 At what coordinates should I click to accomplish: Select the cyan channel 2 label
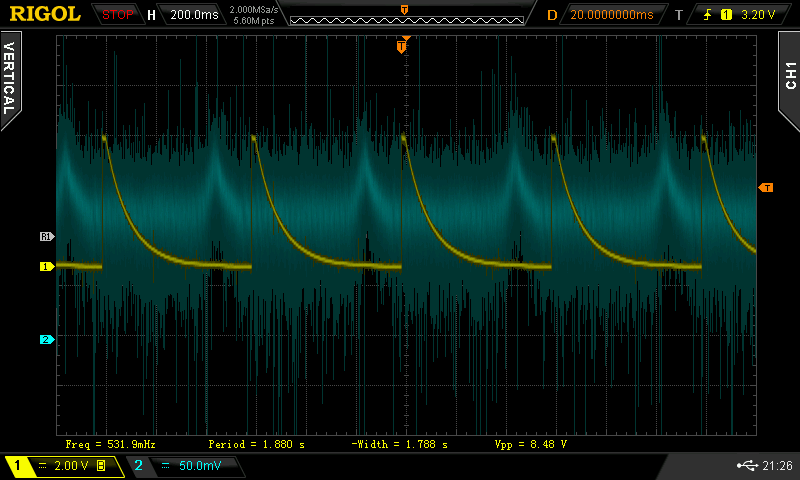pos(138,465)
